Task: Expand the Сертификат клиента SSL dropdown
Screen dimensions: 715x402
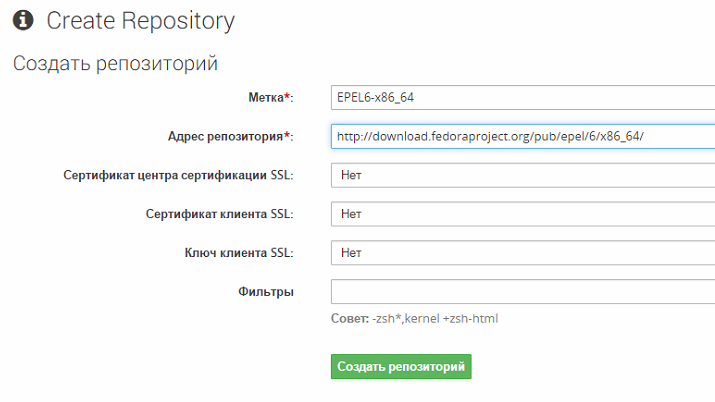Action: (522, 214)
